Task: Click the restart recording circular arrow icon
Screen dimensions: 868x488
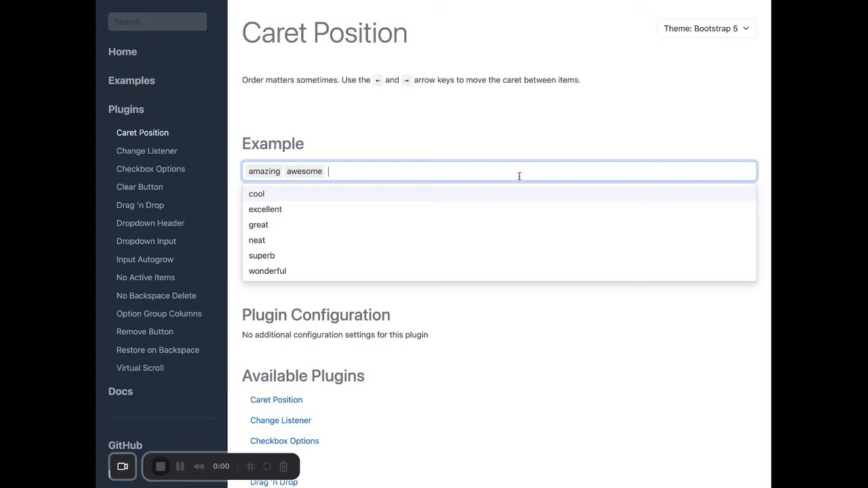Action: tap(267, 466)
